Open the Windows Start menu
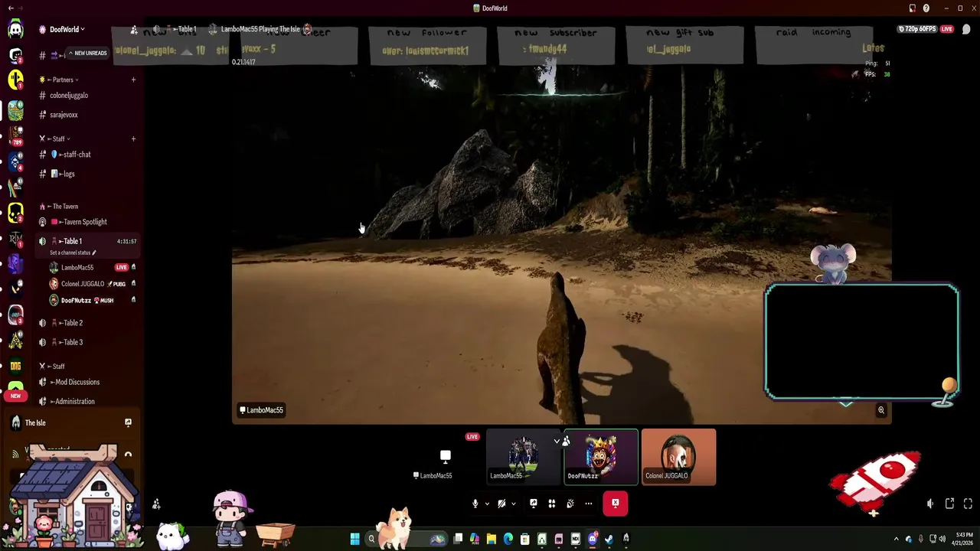Image resolution: width=980 pixels, height=551 pixels. [354, 539]
